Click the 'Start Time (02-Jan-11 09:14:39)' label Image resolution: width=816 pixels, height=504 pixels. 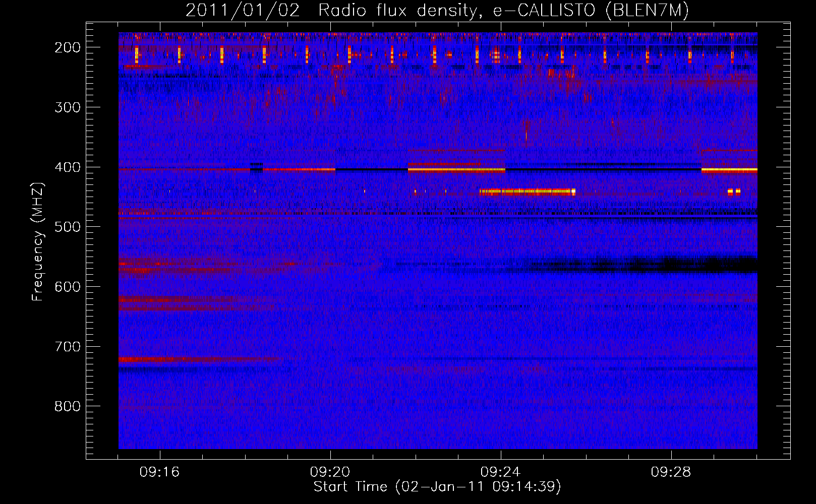click(x=437, y=487)
